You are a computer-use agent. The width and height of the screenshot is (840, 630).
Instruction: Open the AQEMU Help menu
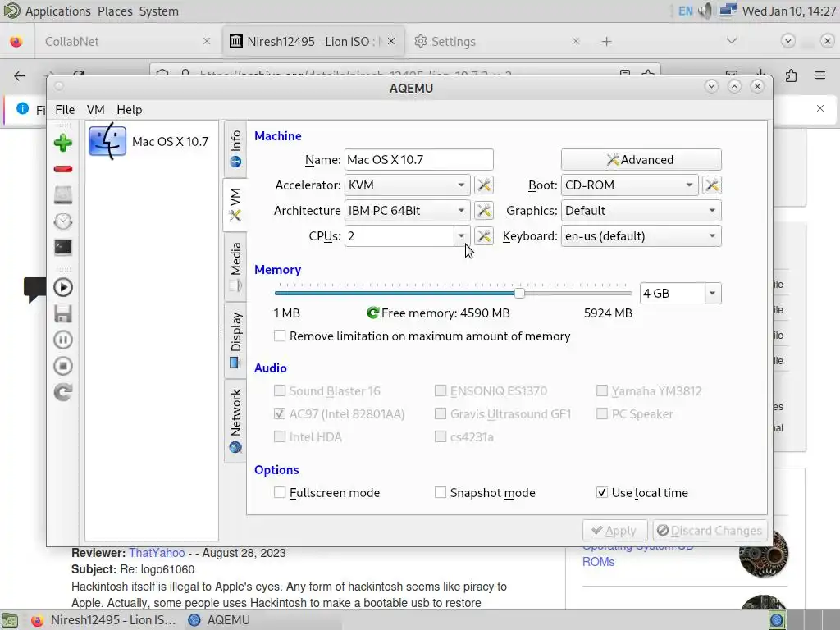click(129, 110)
